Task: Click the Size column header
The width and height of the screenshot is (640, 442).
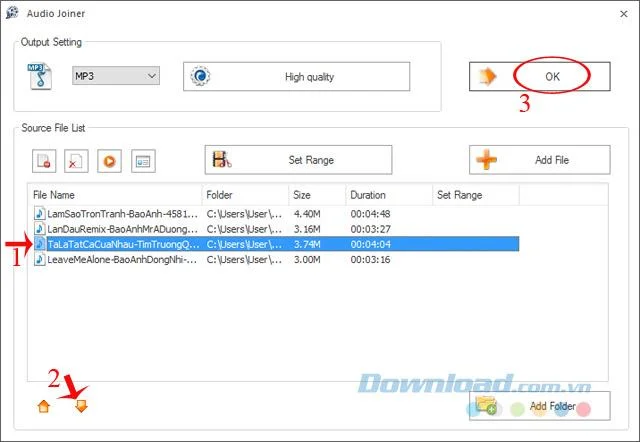Action: pyautogui.click(x=317, y=195)
